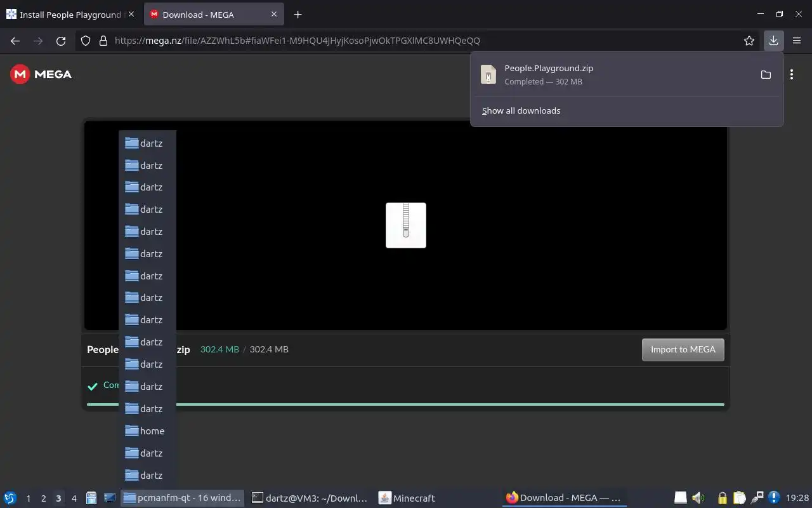Click the yellow padlock tray icon
This screenshot has width=812, height=508.
tap(722, 498)
